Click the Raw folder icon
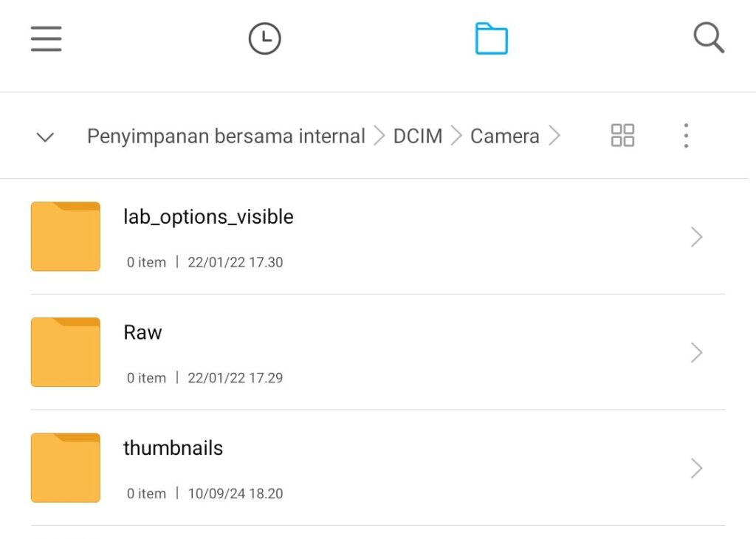The image size is (756, 539). point(66,352)
